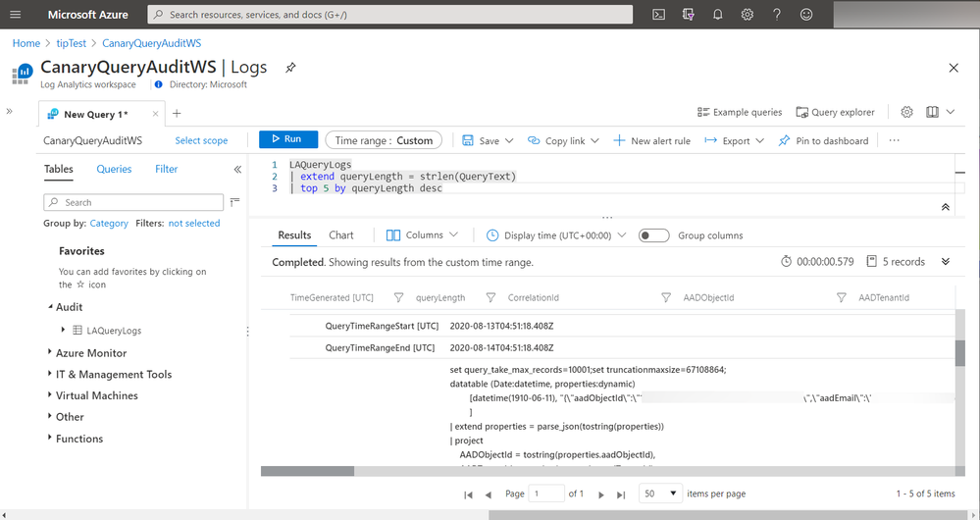Run the query

click(x=288, y=139)
